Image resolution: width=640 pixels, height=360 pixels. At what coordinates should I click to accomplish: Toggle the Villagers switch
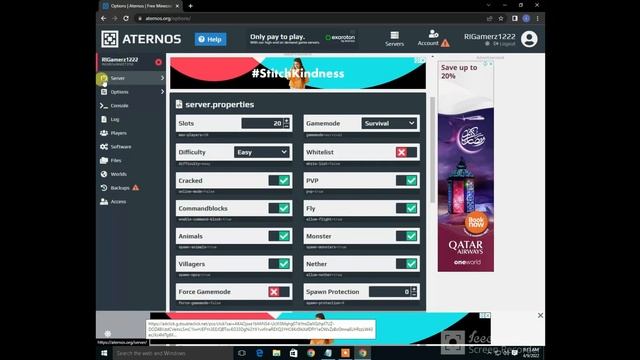coord(279,264)
